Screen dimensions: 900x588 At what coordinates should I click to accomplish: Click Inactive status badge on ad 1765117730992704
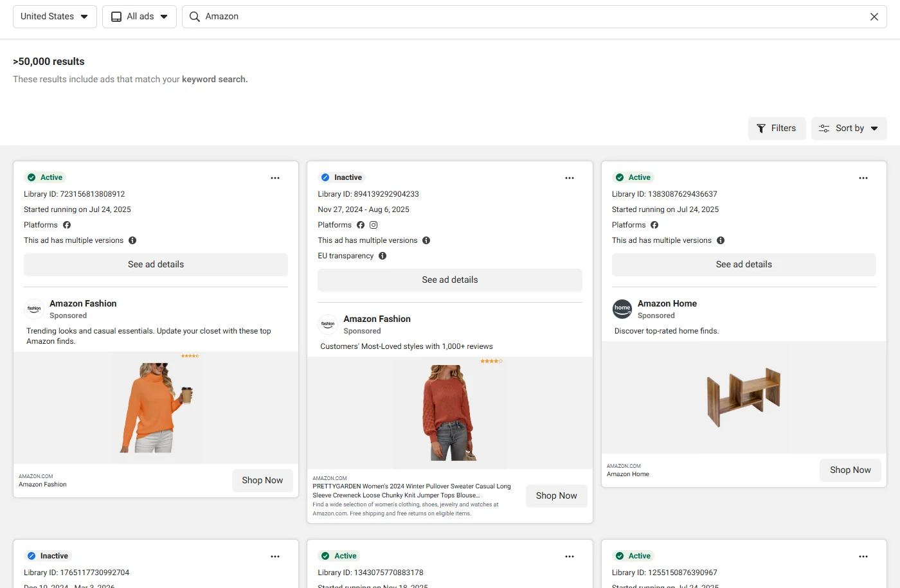48,556
